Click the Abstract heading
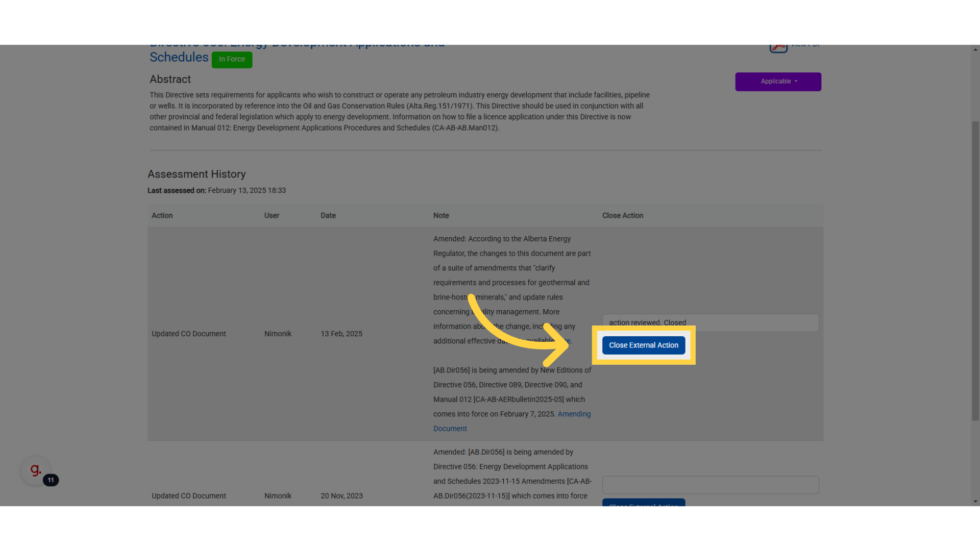 [170, 79]
